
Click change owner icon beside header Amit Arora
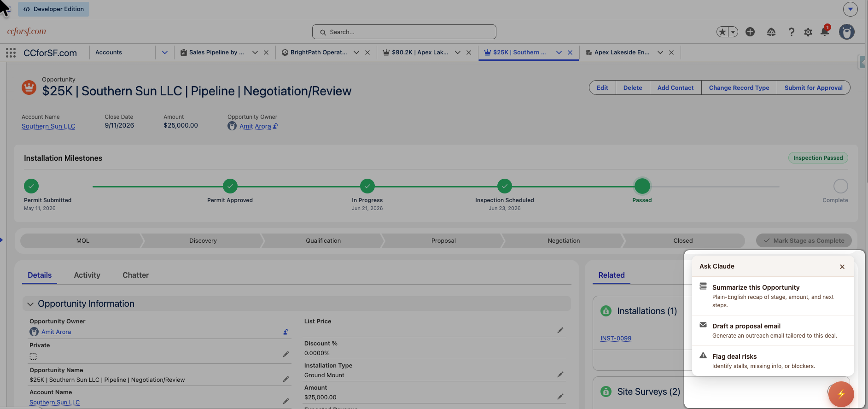click(x=275, y=126)
